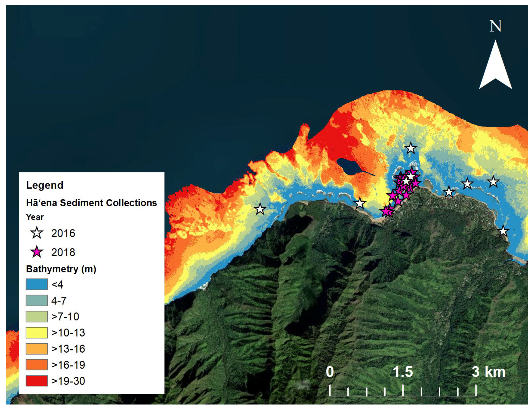Click the Legend title text
The width and height of the screenshot is (532, 408).
[45, 185]
